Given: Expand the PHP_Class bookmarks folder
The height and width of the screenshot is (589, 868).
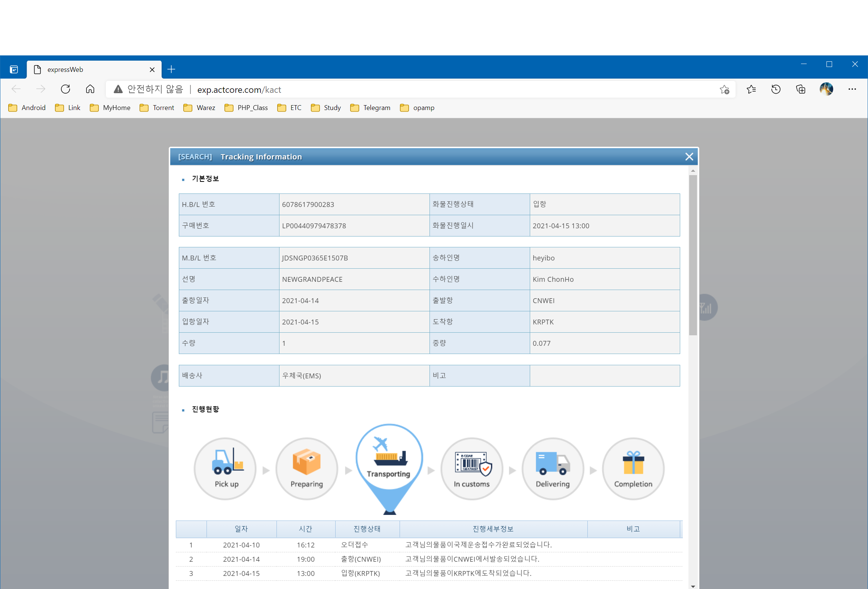Looking at the screenshot, I should 246,108.
